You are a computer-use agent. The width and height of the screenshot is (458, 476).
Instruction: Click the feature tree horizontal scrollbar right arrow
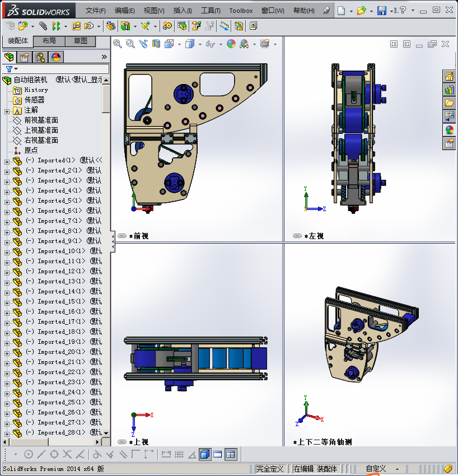pos(97,442)
